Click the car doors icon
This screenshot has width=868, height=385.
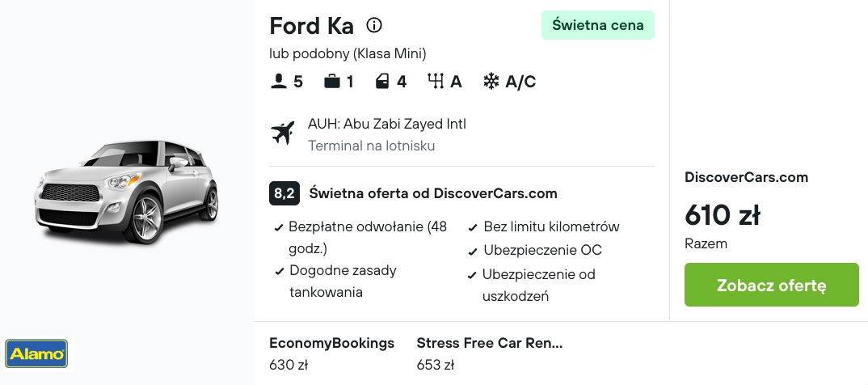click(382, 82)
